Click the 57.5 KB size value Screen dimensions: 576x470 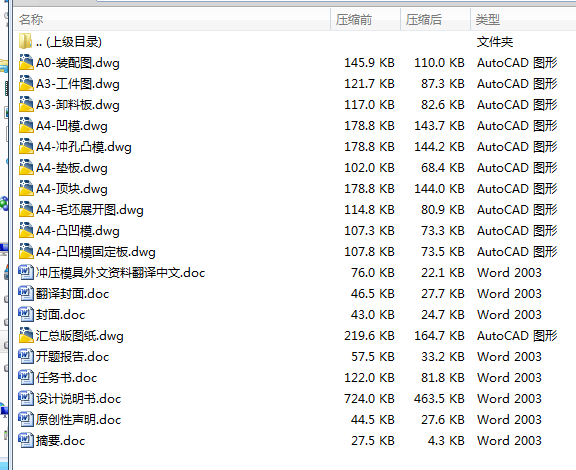click(x=372, y=356)
